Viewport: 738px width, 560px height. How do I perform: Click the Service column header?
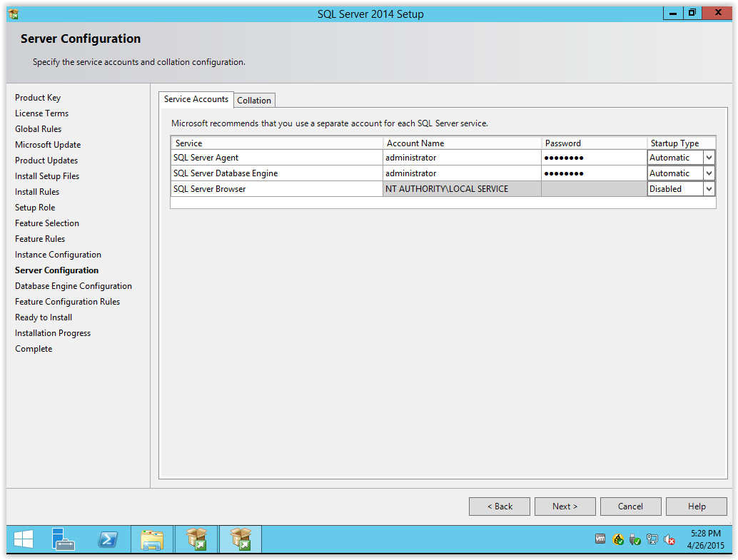[x=277, y=143]
